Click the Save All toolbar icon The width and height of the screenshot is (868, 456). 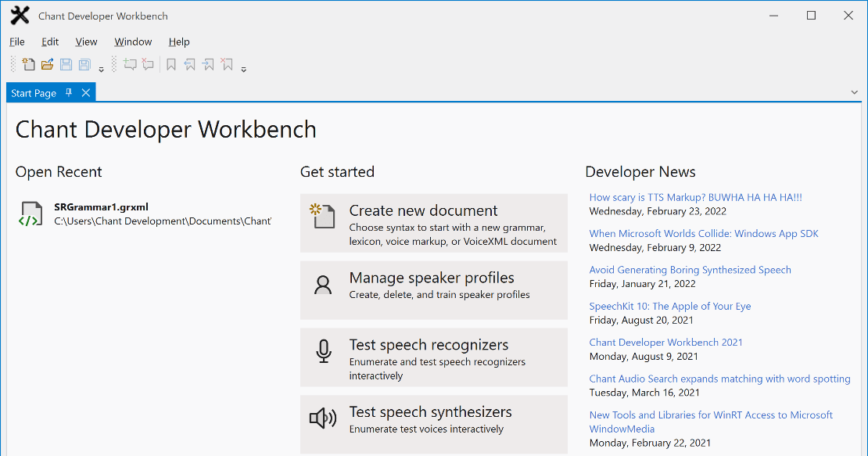coord(84,64)
